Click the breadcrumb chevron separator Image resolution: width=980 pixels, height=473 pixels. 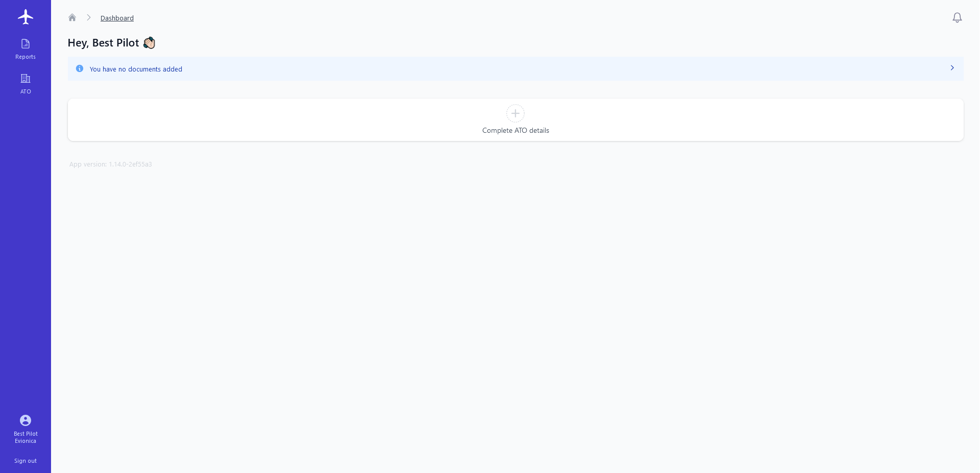[89, 18]
